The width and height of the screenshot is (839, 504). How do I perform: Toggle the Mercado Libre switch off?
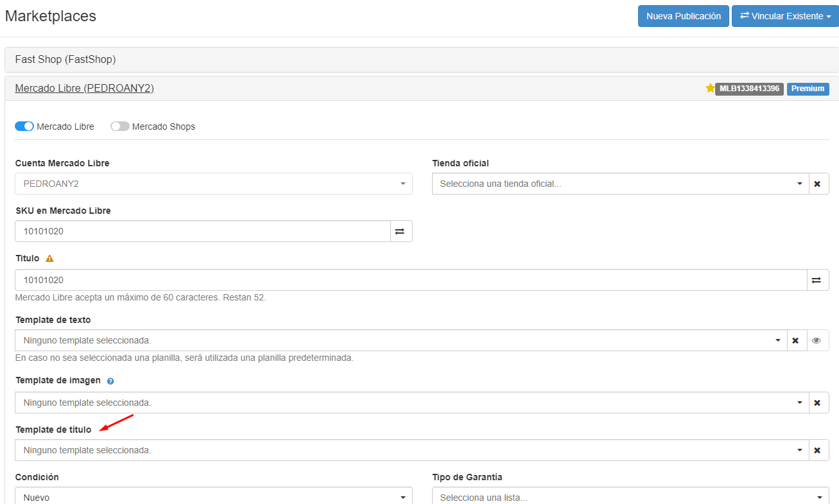pos(24,126)
